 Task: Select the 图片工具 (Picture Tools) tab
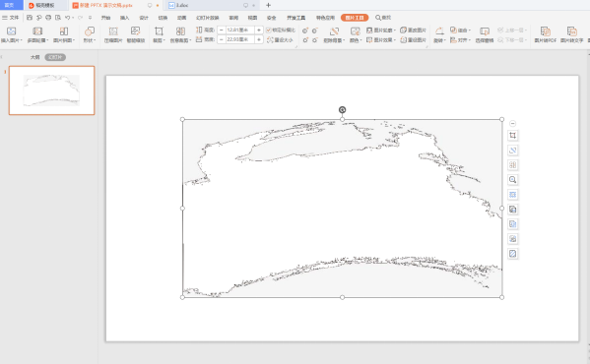355,18
